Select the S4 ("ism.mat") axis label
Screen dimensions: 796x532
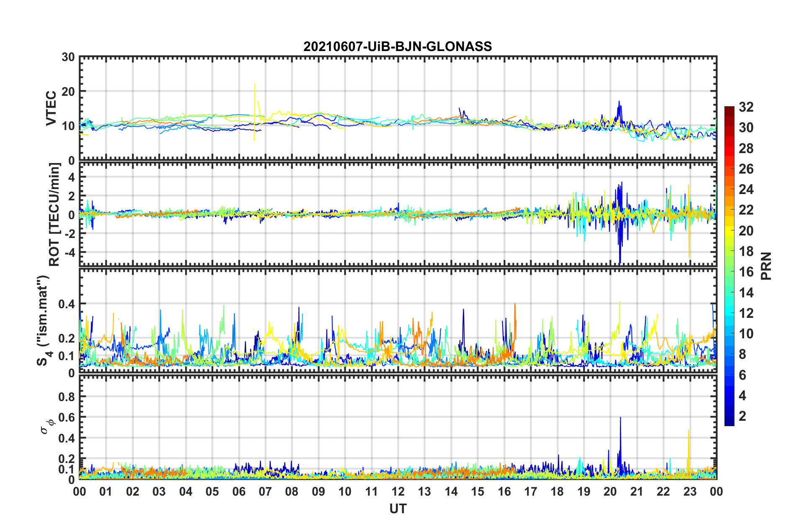[43, 320]
